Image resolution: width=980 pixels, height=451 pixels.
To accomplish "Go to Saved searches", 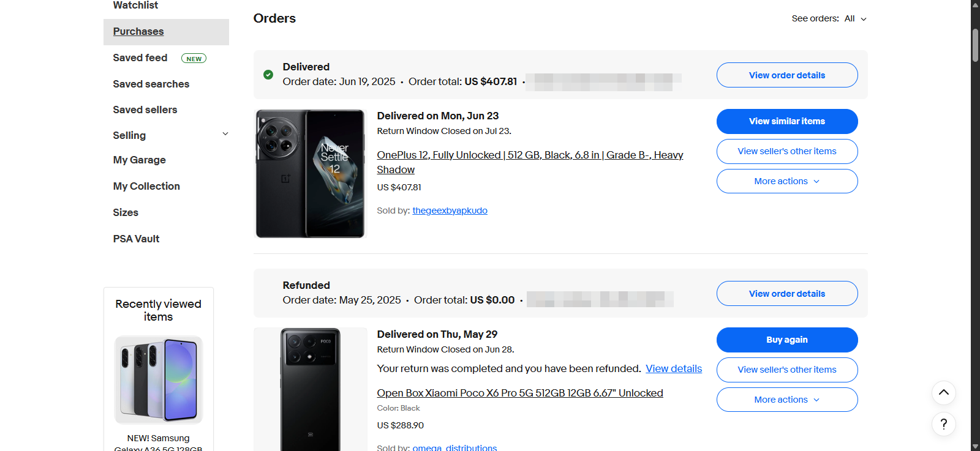I will click(x=151, y=84).
